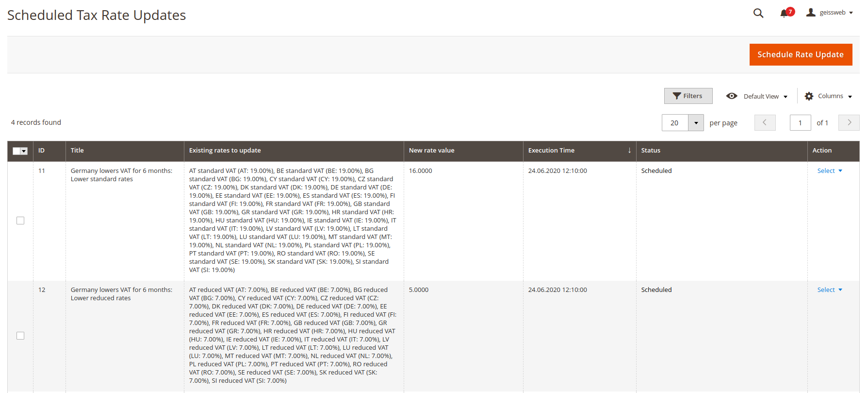This screenshot has height=393, width=868.
Task: Open Select action menu for row 11
Action: (x=830, y=171)
